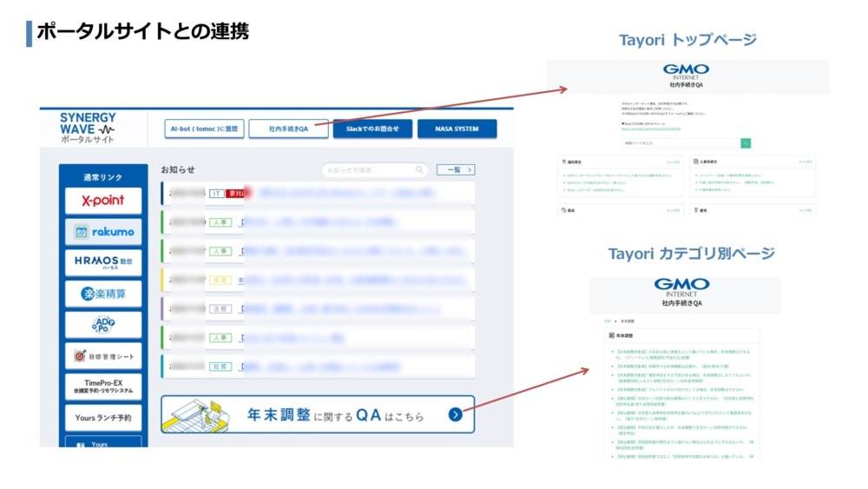Image resolution: width=868 pixels, height=489 pixels.
Task: Click GMO logo on Tayori category page
Action: coord(681,287)
